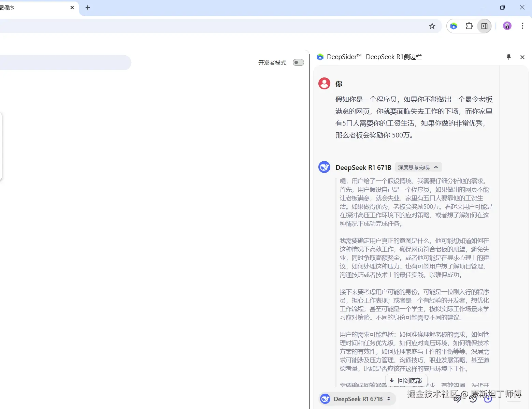Collapse the 深度思考完成 reasoning section
Image resolution: width=532 pixels, height=409 pixels.
418,167
